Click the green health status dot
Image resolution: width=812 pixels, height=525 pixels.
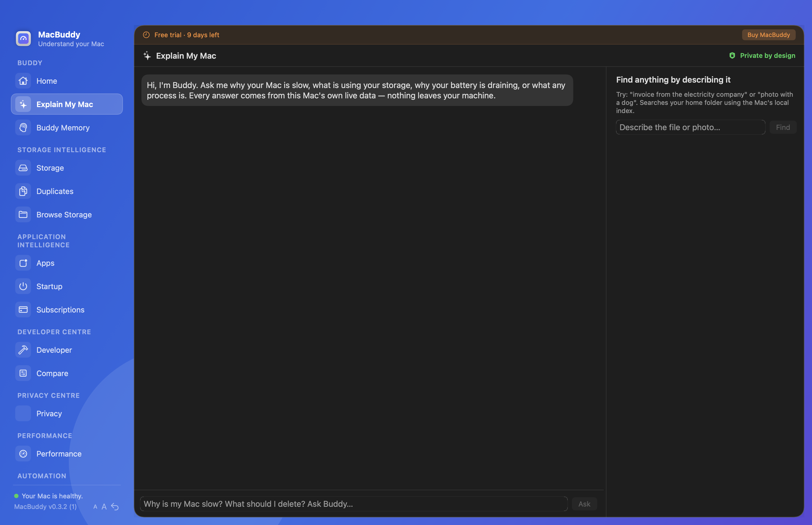[16, 496]
